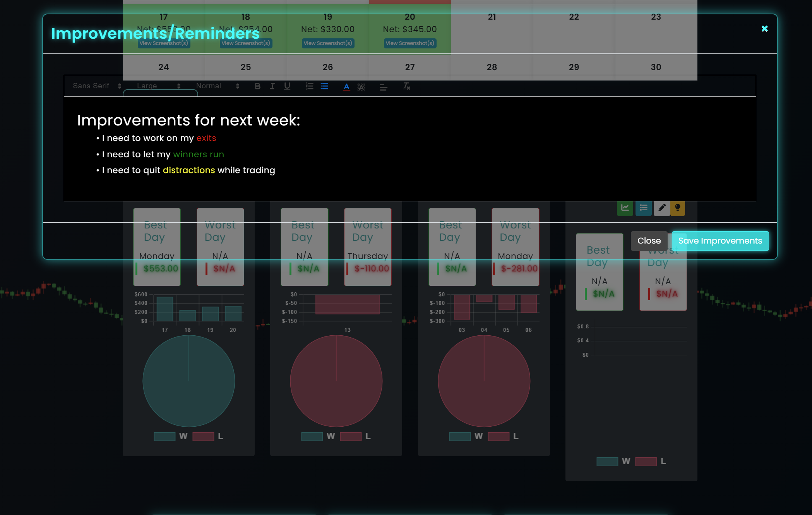Viewport: 812px width, 515px height.
Task: Expand the Normal heading style dropdown
Action: [x=218, y=86]
